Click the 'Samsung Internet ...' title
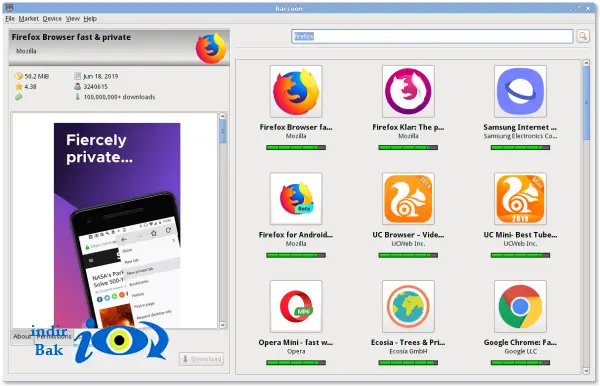This screenshot has height=386, width=600. pyautogui.click(x=520, y=127)
